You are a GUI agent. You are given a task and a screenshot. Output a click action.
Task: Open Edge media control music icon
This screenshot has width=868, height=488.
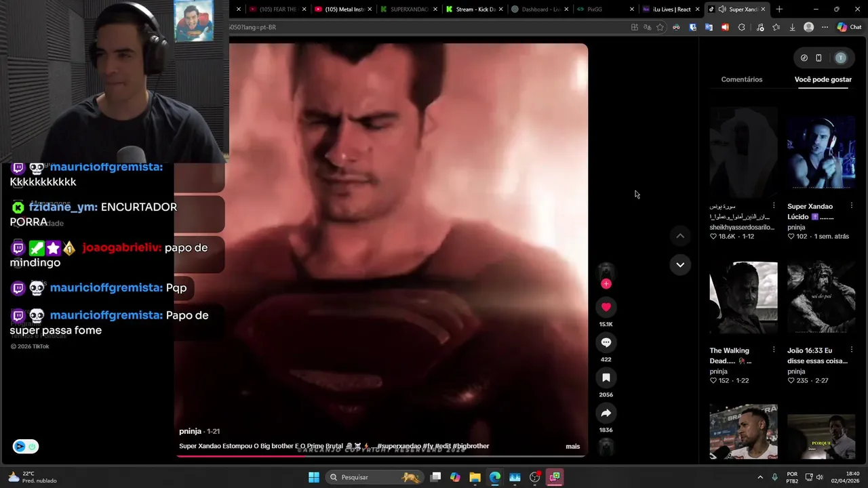pos(759,27)
